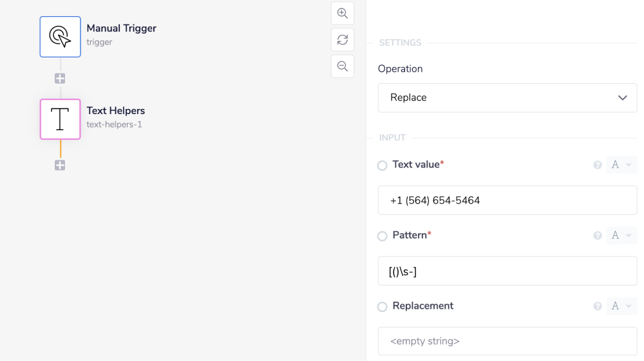Toggle the Text value radio button
The image size is (644, 361).
coord(383,166)
